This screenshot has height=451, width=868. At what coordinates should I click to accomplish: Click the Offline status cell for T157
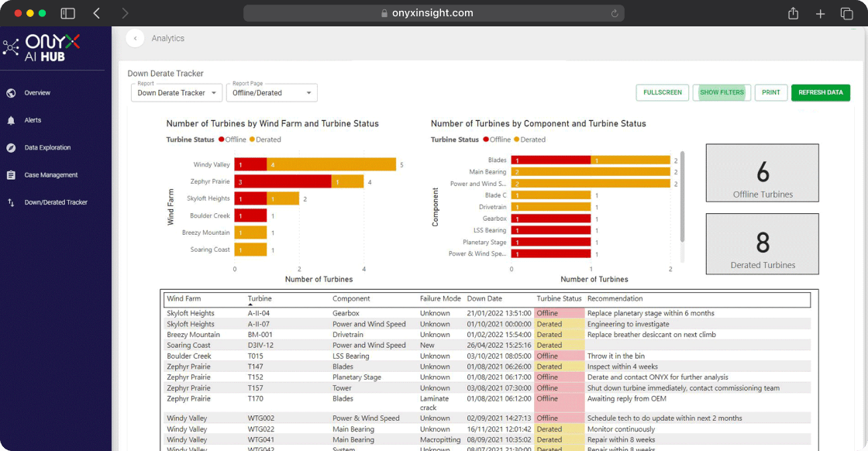tap(559, 388)
